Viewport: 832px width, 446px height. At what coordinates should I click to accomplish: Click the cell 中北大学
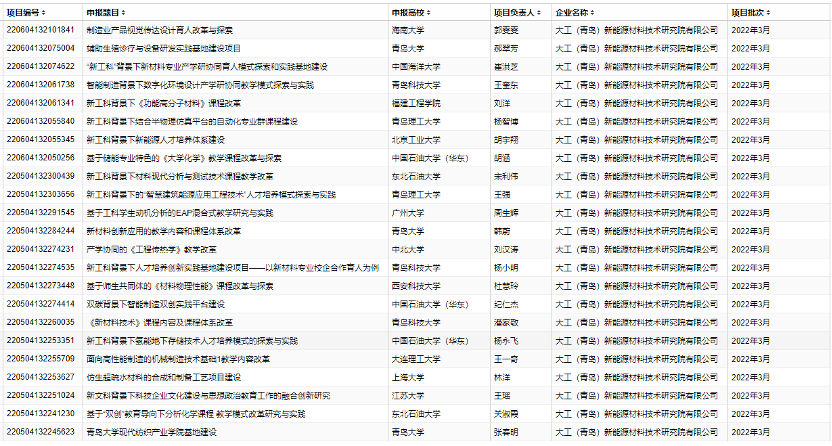coord(408,249)
